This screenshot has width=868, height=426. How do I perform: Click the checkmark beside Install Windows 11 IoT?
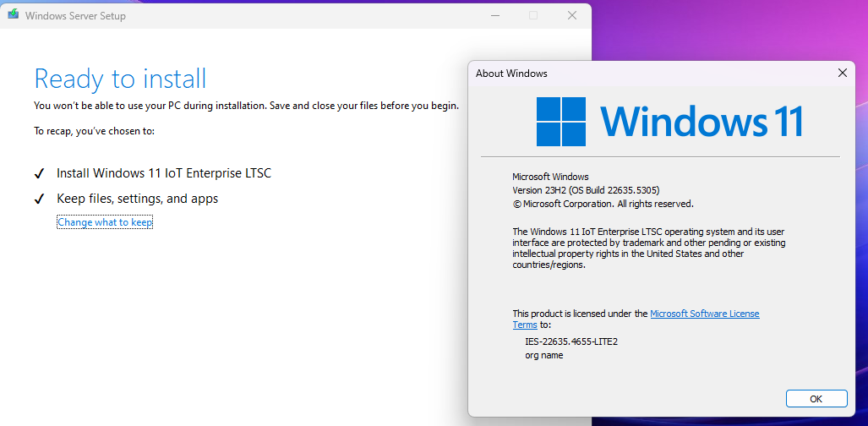tap(40, 174)
